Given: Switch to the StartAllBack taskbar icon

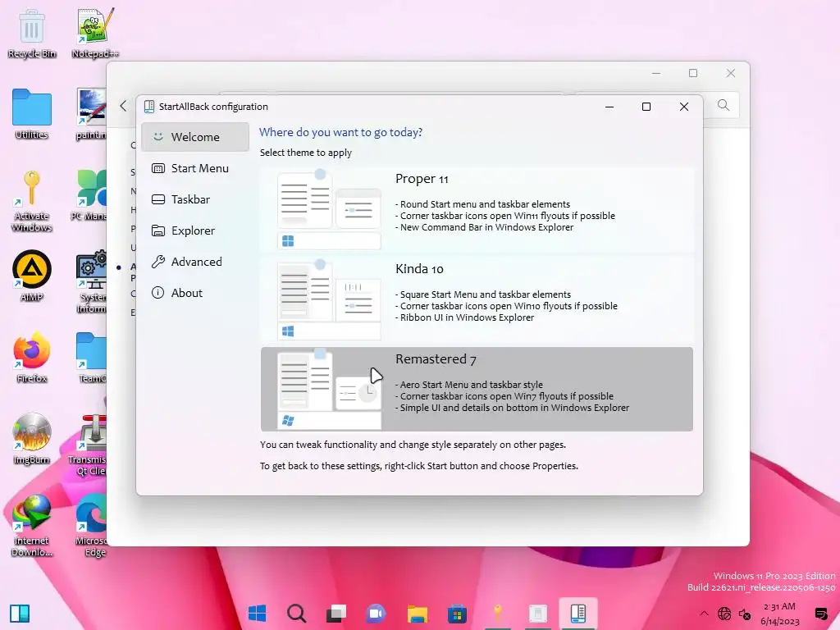Looking at the screenshot, I should [x=578, y=613].
